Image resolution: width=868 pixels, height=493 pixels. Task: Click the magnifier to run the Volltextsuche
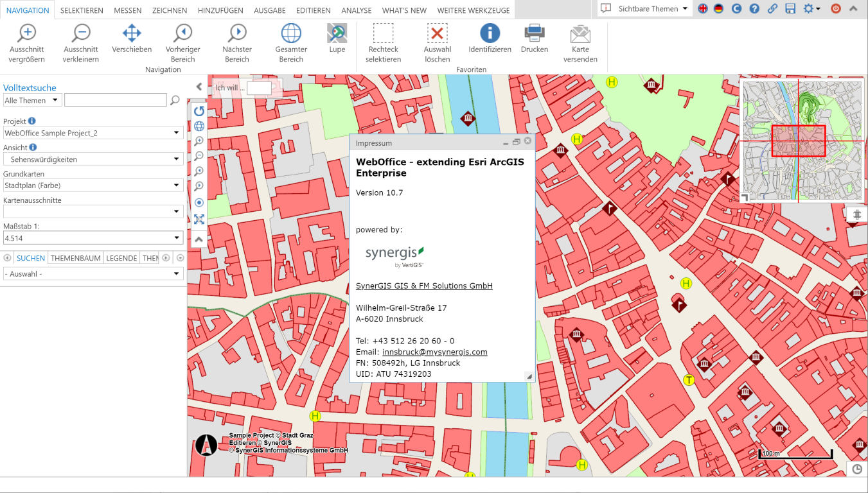(175, 100)
